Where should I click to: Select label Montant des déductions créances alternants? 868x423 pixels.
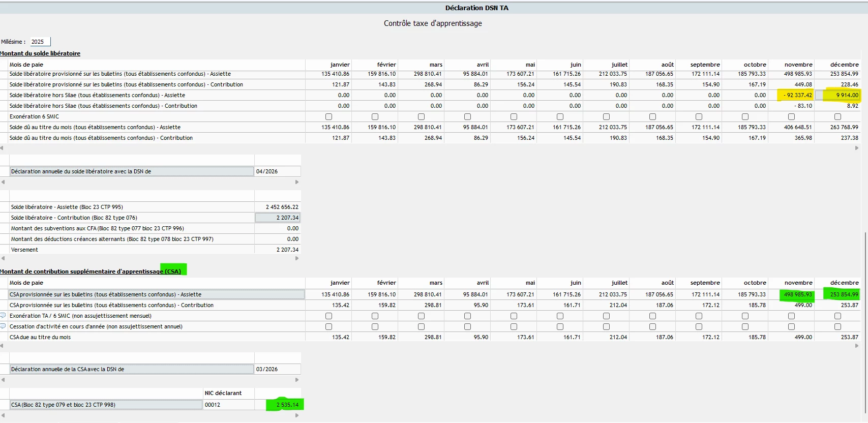(x=112, y=239)
